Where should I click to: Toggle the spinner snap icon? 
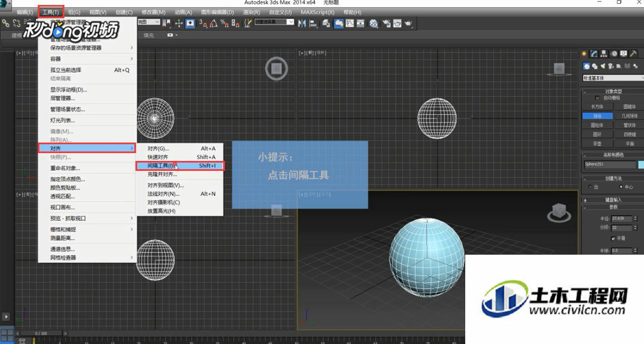[235, 23]
